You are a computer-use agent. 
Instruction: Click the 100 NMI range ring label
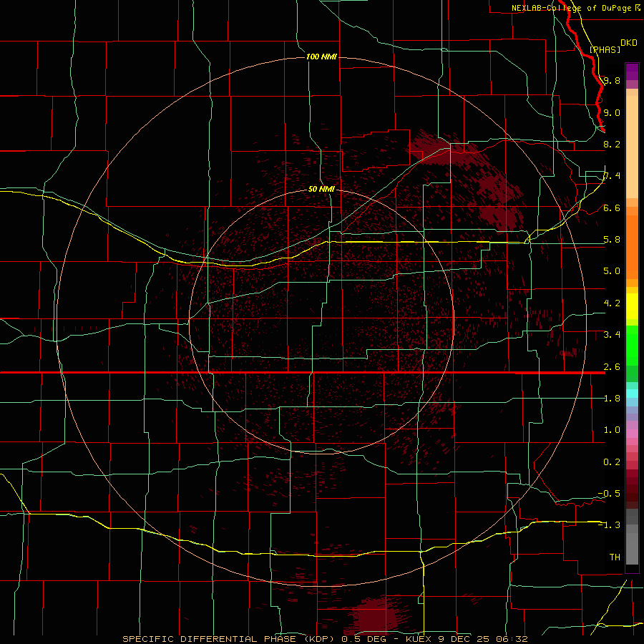(x=321, y=57)
